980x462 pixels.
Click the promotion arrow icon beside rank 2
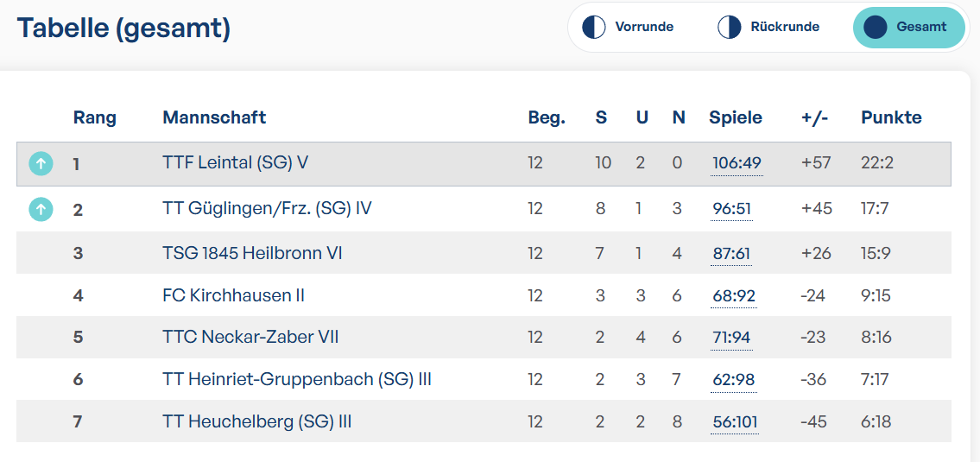click(x=41, y=210)
